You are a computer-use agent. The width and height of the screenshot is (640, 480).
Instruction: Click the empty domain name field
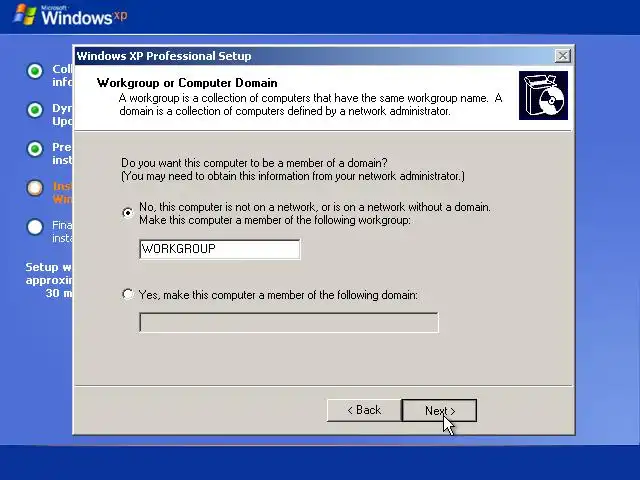point(289,322)
